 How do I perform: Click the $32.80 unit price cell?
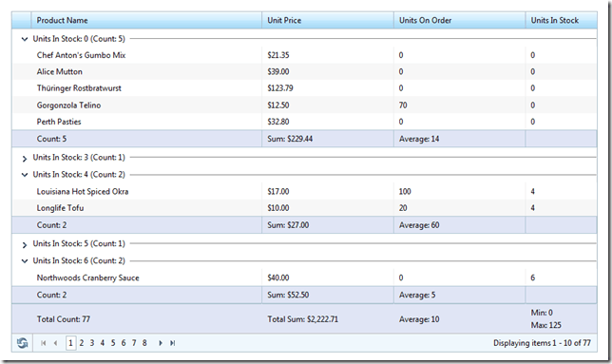[x=328, y=122]
